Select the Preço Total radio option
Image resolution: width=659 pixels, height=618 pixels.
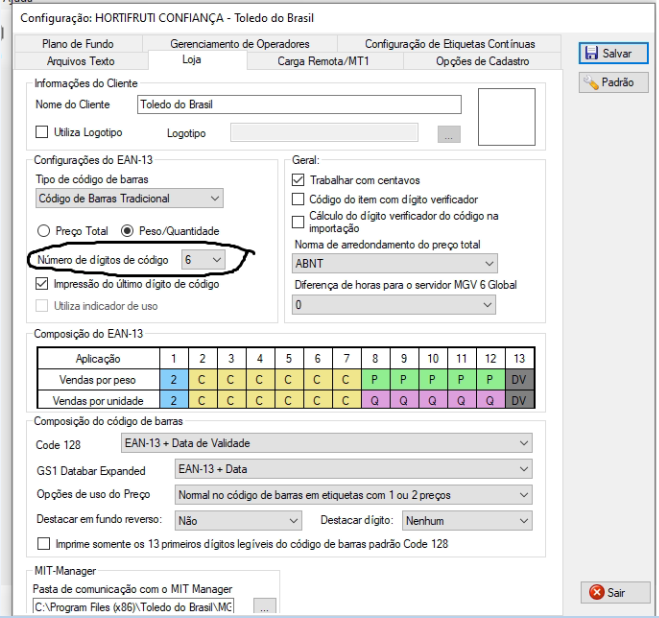click(x=43, y=231)
